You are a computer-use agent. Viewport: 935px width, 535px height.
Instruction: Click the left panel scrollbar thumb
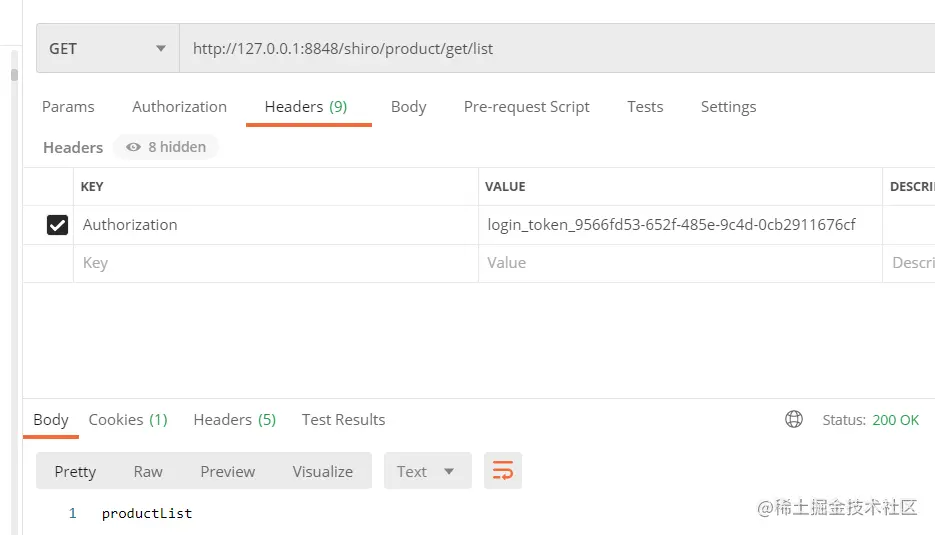[x=14, y=75]
